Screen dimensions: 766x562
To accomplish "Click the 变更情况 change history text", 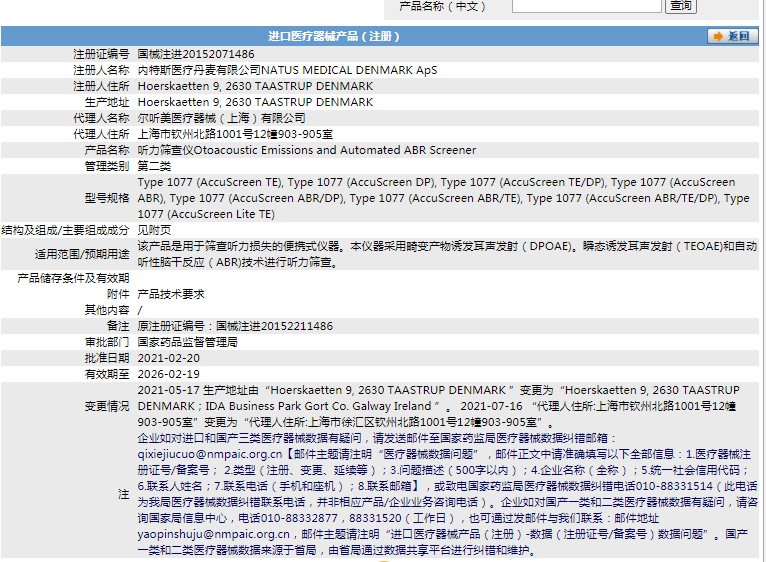I will 439,406.
